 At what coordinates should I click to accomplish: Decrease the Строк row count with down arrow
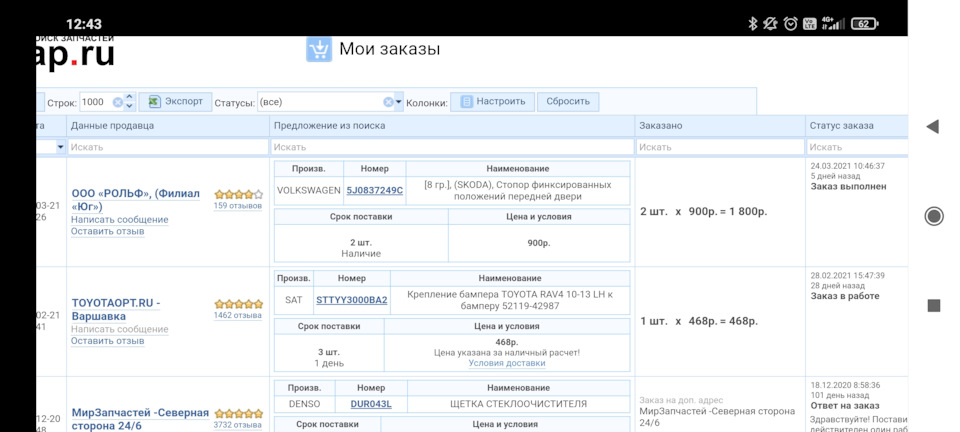click(x=129, y=106)
